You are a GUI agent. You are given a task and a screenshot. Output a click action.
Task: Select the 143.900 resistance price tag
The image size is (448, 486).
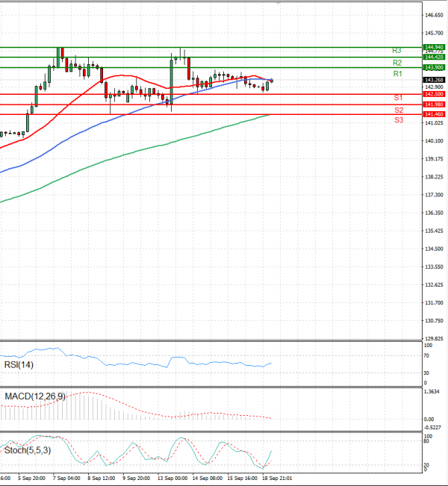pyautogui.click(x=434, y=67)
